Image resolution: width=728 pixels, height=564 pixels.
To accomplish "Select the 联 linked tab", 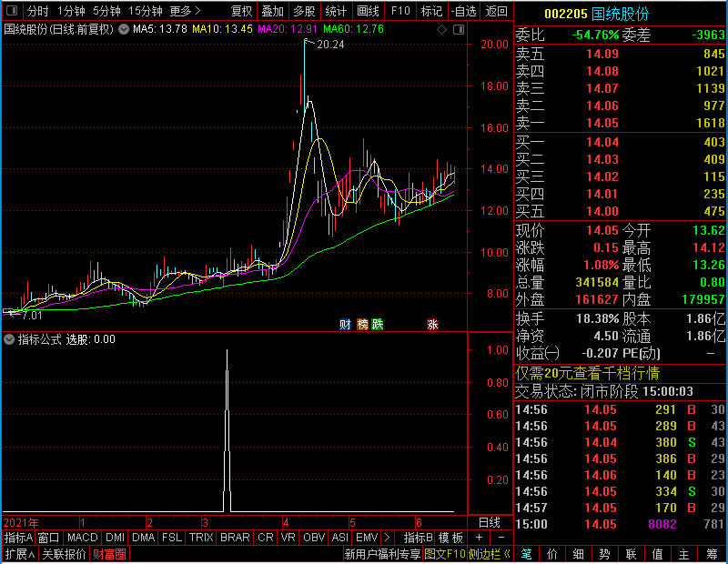I will (631, 554).
